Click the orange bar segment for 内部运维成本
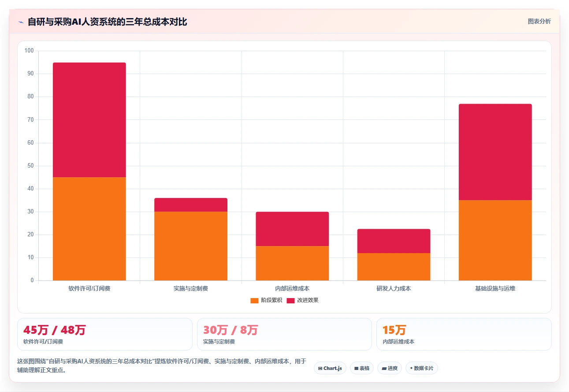 coord(292,263)
